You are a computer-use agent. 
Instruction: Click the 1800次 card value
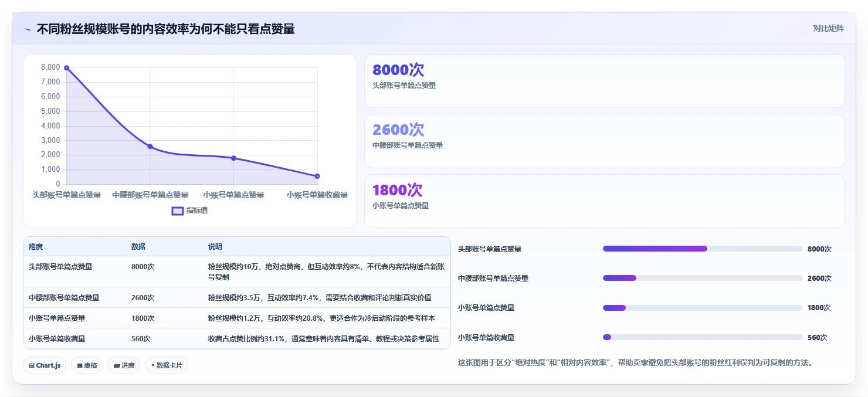(397, 190)
